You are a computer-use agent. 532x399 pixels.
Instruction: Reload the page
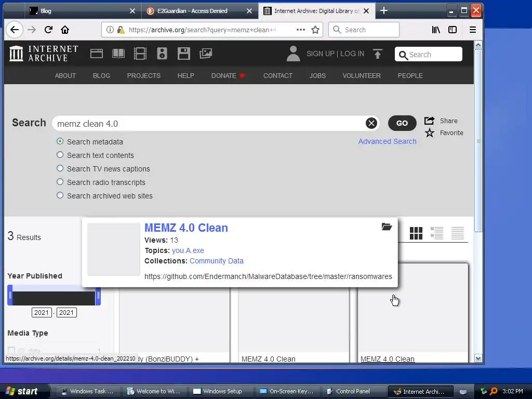click(48, 30)
